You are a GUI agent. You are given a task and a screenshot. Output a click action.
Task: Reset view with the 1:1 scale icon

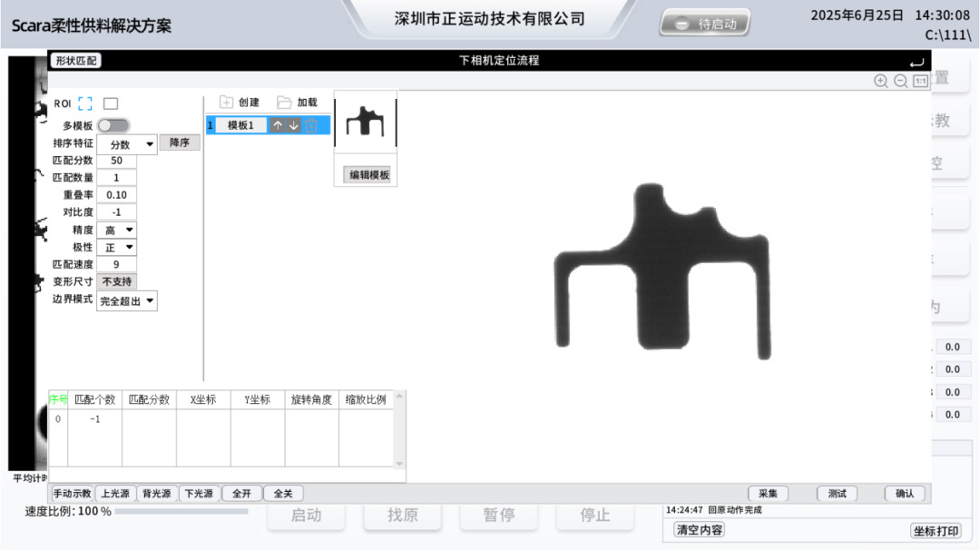(920, 81)
